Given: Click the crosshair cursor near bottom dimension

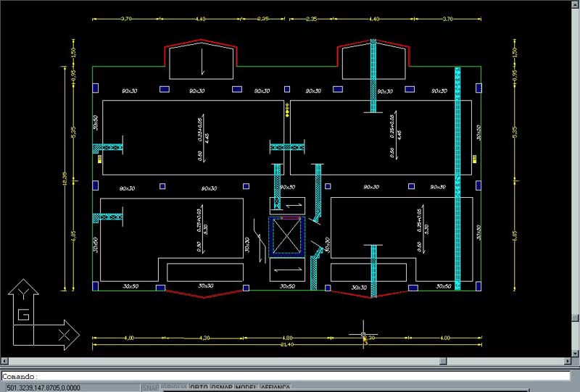Looking at the screenshot, I should click(364, 334).
